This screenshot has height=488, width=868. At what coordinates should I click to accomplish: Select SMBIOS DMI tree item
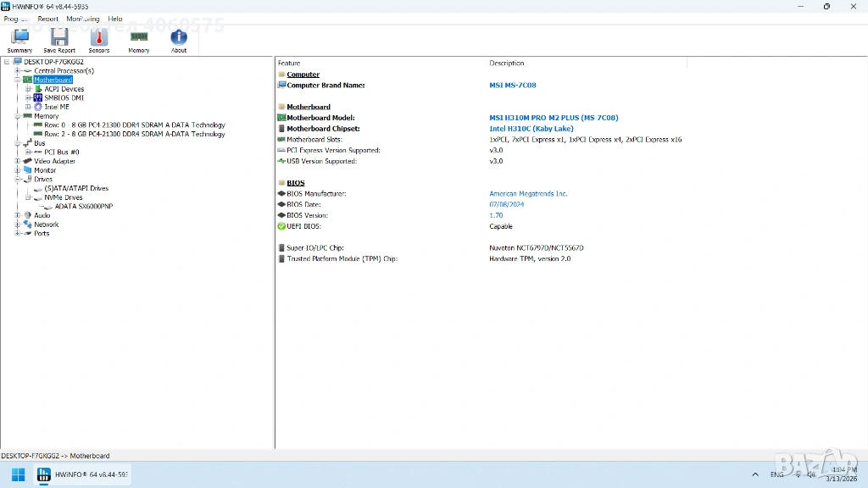point(64,98)
